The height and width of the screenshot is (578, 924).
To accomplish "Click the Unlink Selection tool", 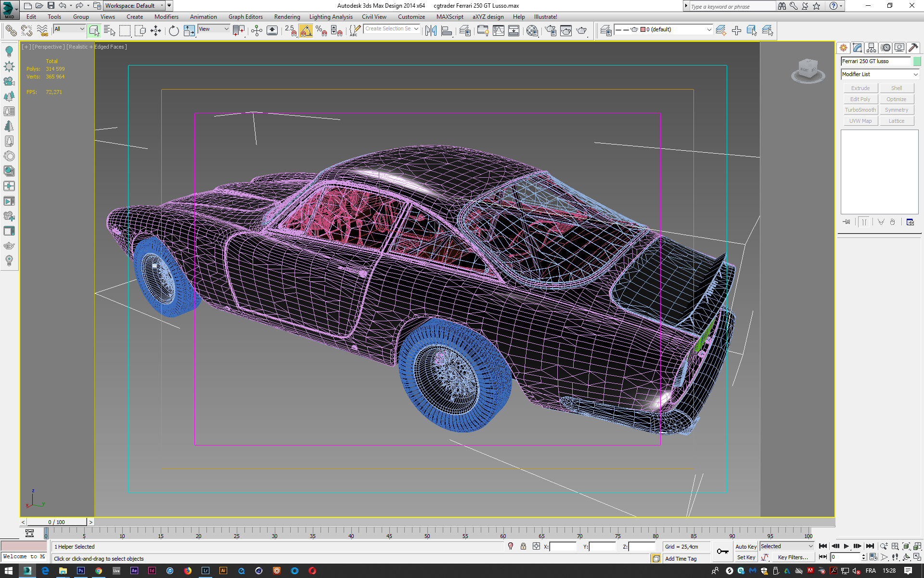I will click(26, 31).
